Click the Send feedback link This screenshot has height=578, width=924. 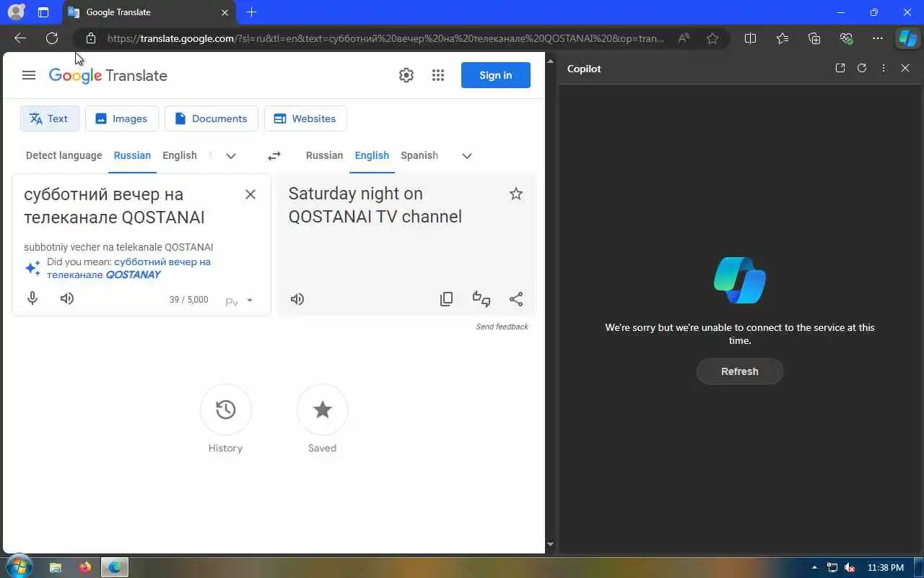[502, 327]
